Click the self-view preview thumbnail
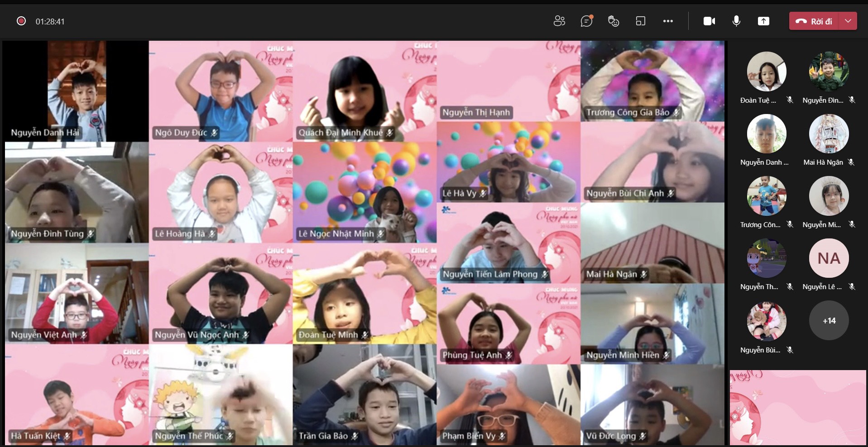The width and height of the screenshot is (868, 447). click(797, 408)
